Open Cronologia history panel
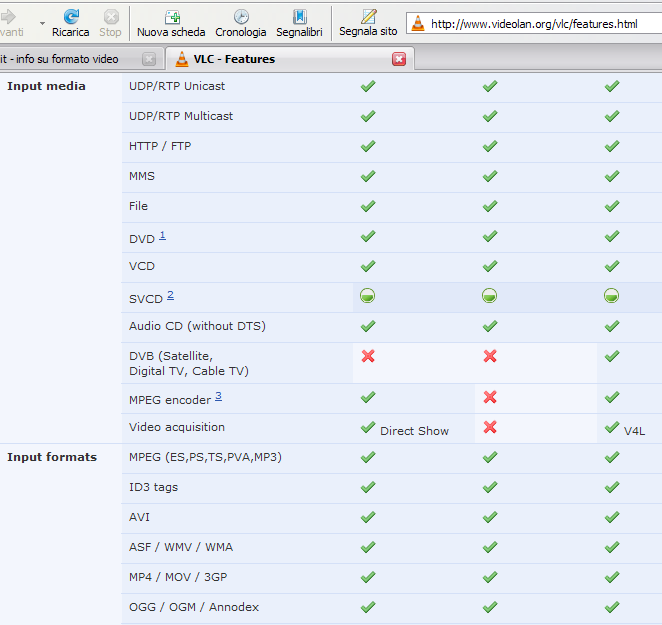The image size is (662, 625). click(x=241, y=22)
